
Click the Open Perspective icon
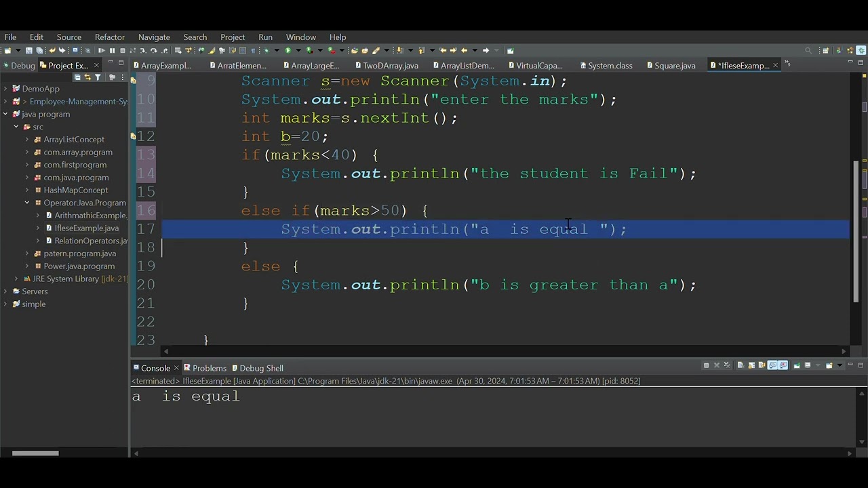825,50
